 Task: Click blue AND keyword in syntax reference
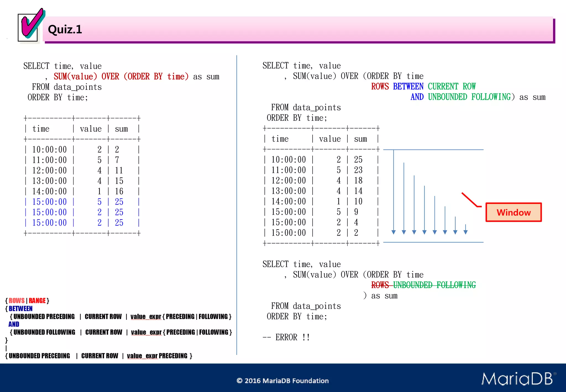[x=14, y=324]
